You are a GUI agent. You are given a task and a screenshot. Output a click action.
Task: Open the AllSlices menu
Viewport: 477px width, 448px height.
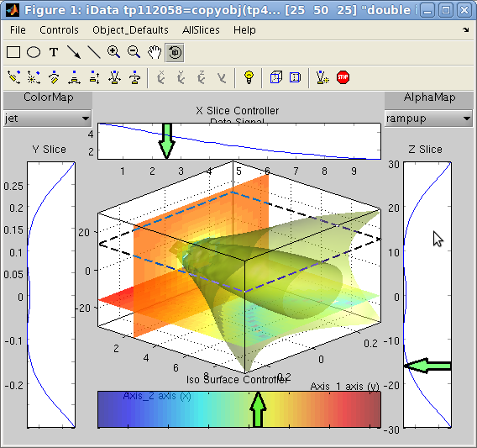click(201, 30)
